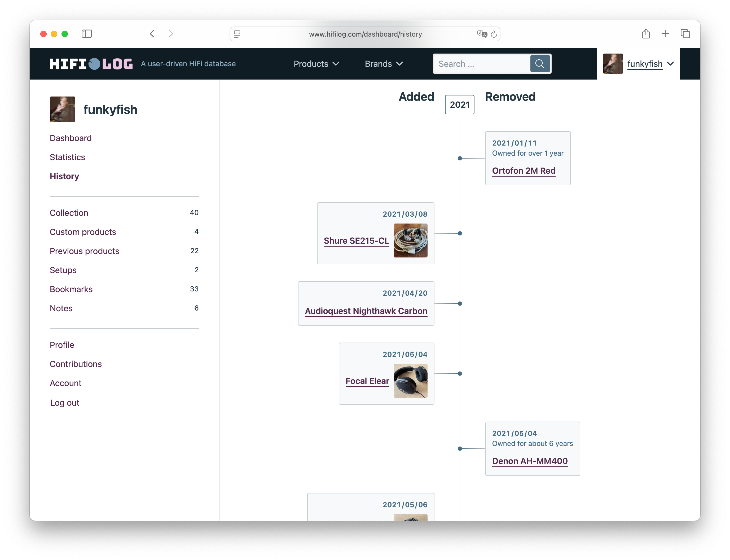The width and height of the screenshot is (730, 560).
Task: Click timeline dot for Shure SE215-CL
Action: 460,233
